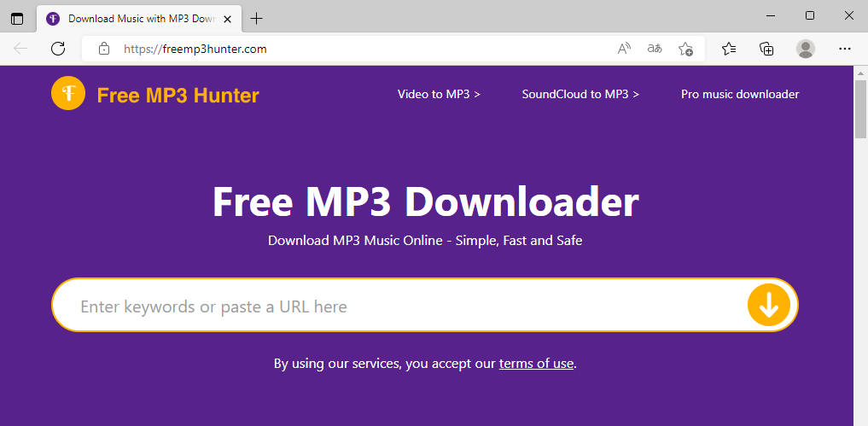Image resolution: width=868 pixels, height=426 pixels.
Task: Click the orange download arrow button
Action: click(x=768, y=305)
